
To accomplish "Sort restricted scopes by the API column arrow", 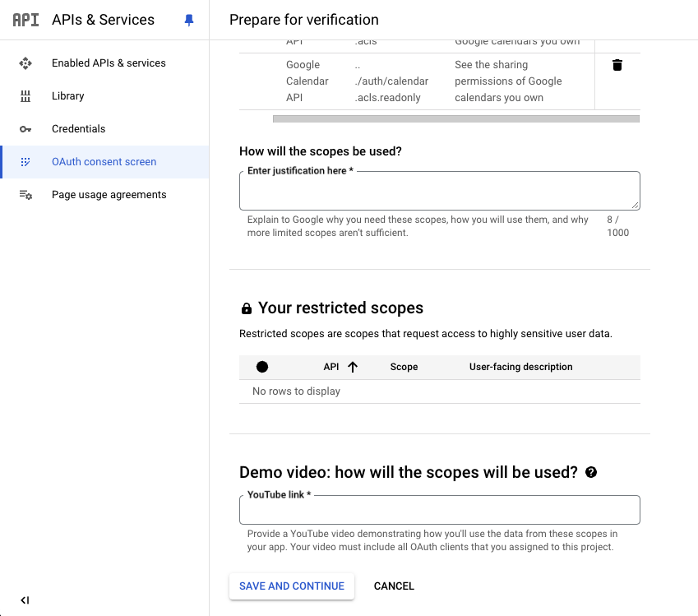I will coord(353,367).
